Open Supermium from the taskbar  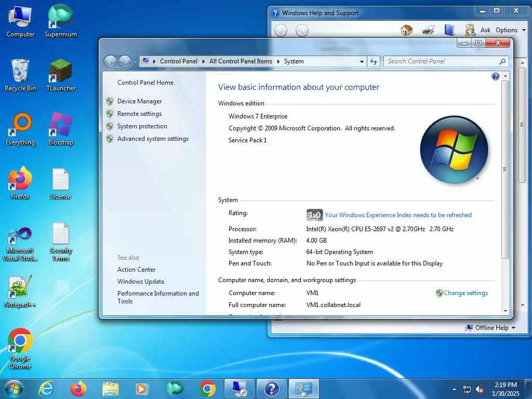[x=175, y=389]
